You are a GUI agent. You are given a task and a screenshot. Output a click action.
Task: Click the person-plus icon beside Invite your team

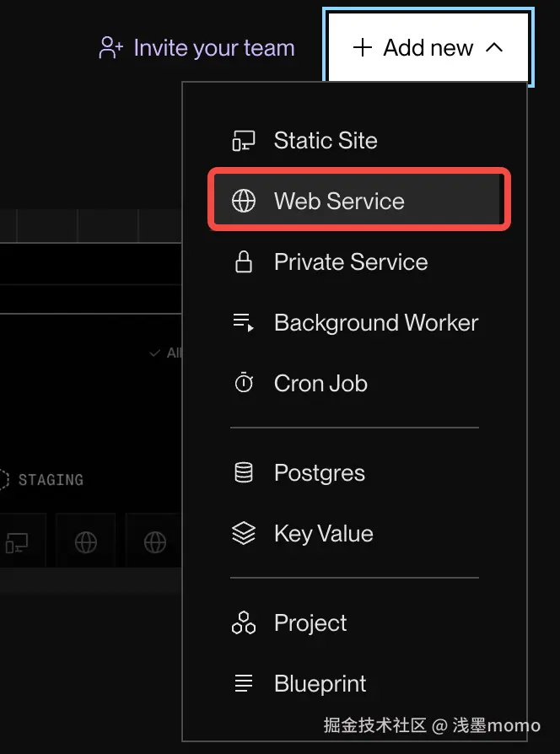(111, 47)
